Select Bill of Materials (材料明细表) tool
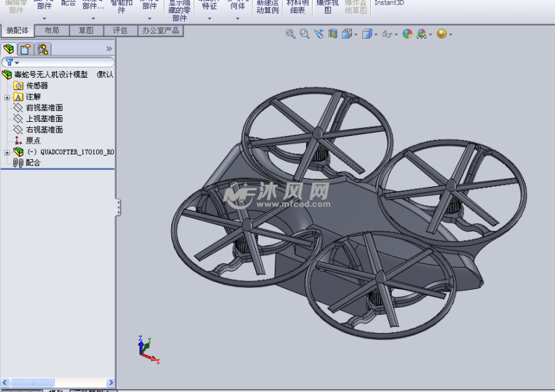The height and width of the screenshot is (392, 555). 297,7
